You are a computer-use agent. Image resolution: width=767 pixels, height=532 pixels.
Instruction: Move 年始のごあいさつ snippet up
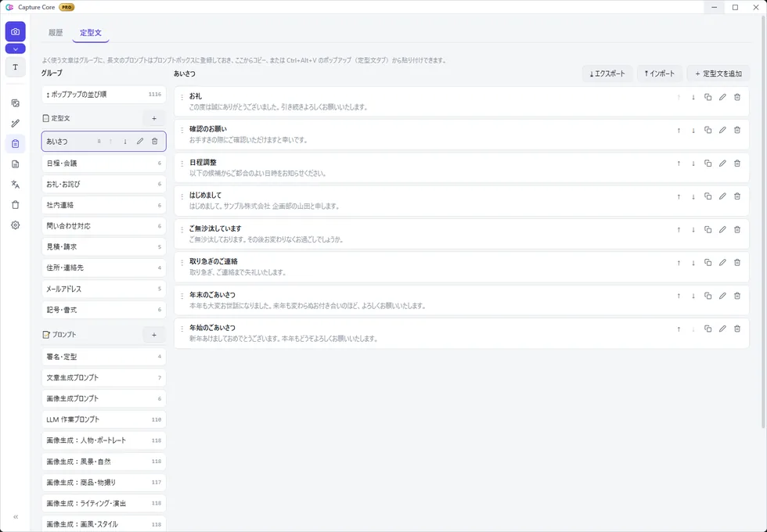point(679,329)
